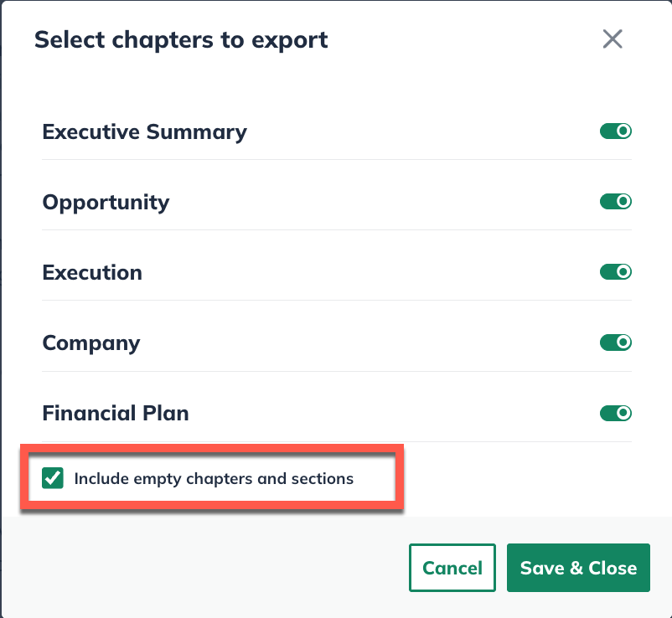This screenshot has height=618, width=672.
Task: Select the Company chapter label
Action: coord(90,342)
